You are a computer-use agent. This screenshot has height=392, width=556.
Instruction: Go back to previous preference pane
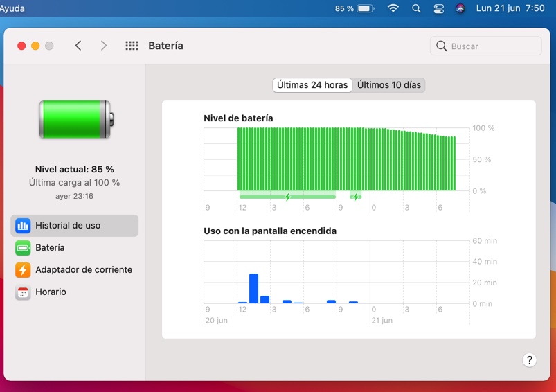(x=78, y=46)
